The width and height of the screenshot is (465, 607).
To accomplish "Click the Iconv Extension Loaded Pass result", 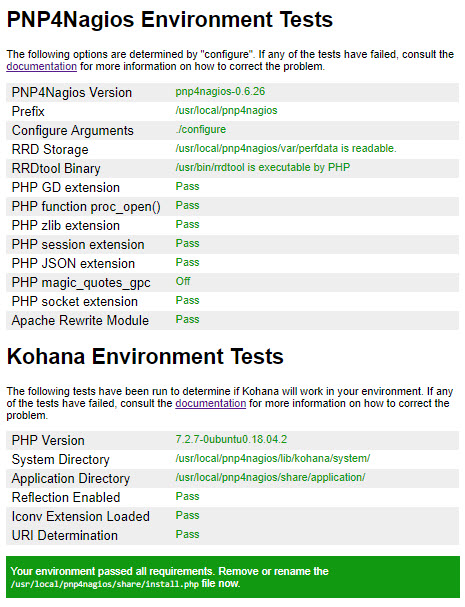I will pos(187,515).
